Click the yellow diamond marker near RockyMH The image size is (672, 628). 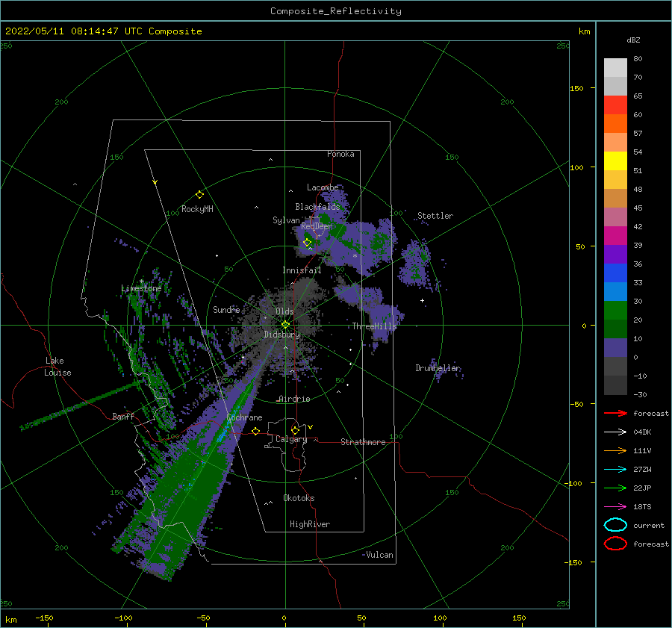pyautogui.click(x=199, y=195)
